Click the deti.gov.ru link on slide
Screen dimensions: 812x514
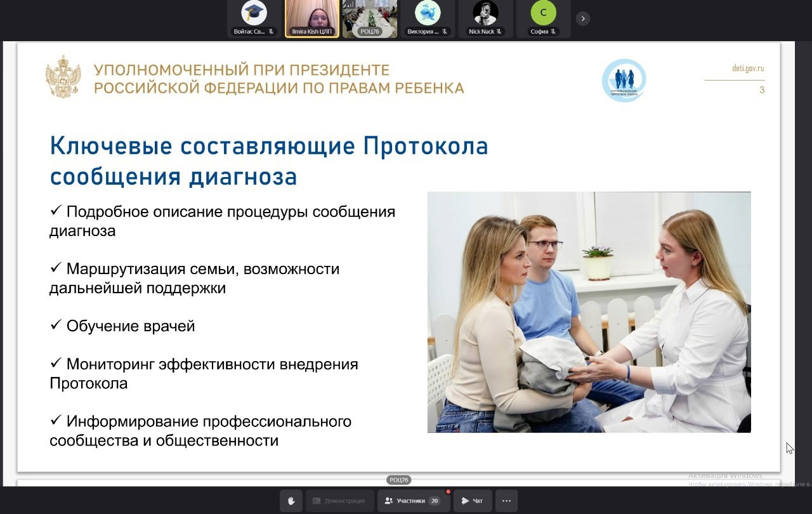(747, 69)
